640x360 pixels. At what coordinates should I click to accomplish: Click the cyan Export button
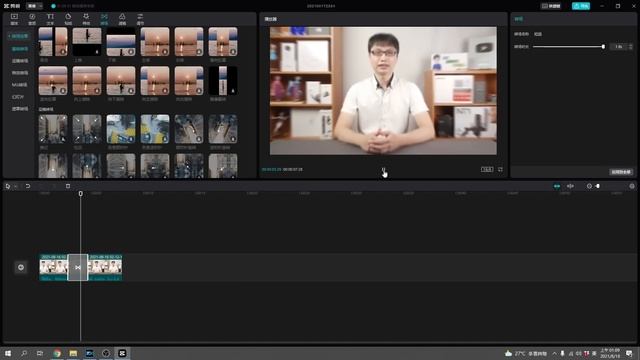pos(581,6)
